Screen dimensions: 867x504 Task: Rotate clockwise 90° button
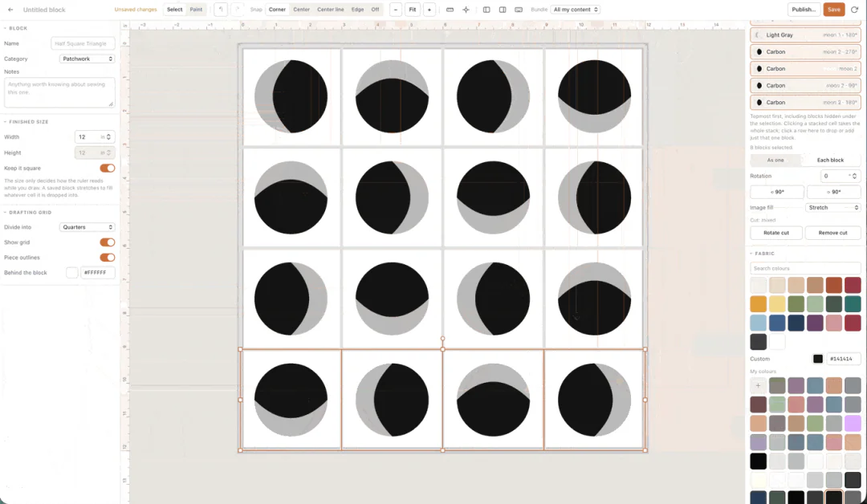(833, 192)
